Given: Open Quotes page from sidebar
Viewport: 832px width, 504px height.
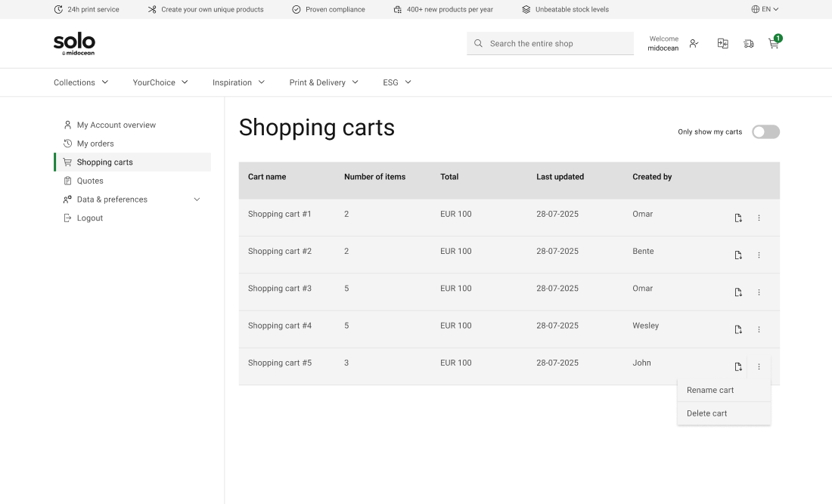Looking at the screenshot, I should 90,181.
